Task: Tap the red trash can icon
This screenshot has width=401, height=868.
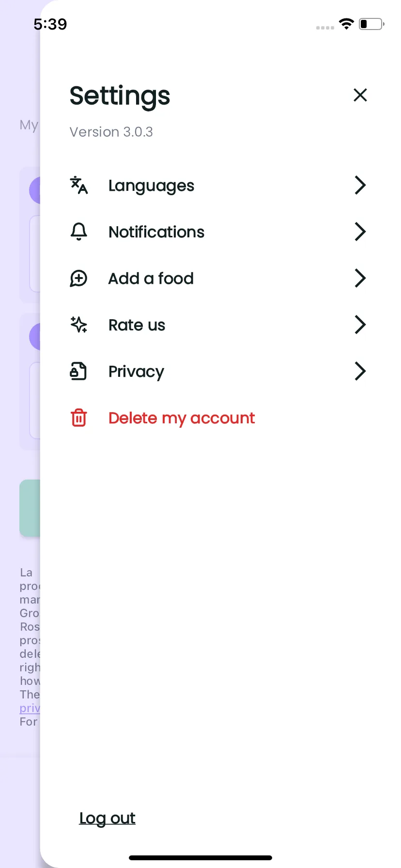Action: coord(79,418)
